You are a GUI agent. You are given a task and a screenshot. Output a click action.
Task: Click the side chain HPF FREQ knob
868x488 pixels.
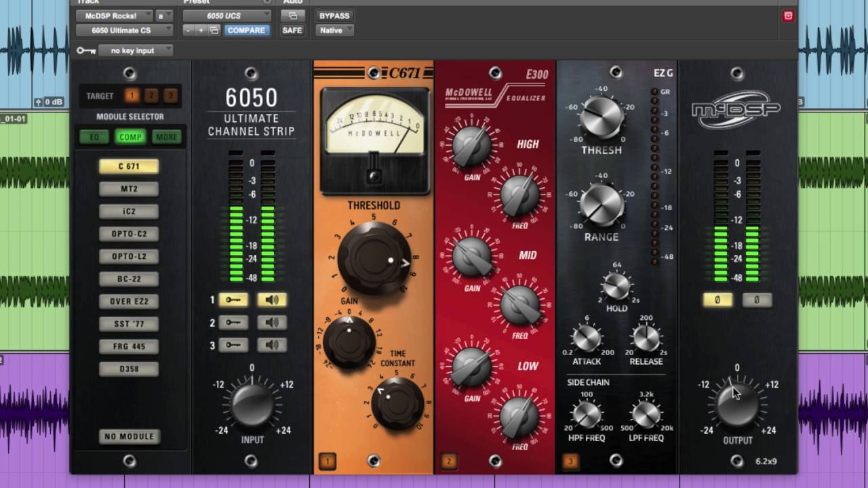pos(587,415)
